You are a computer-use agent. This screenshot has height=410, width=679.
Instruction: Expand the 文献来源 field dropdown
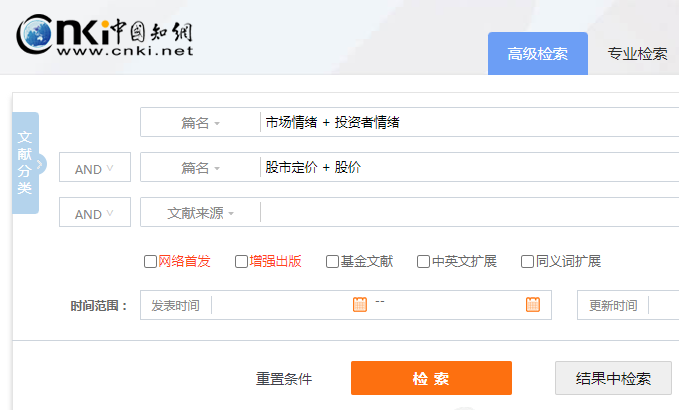200,213
